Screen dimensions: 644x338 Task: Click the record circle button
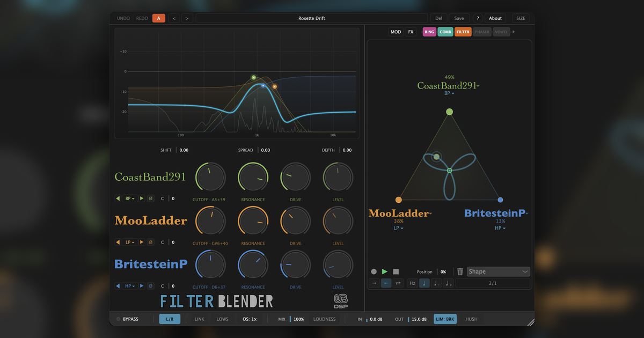[374, 271]
